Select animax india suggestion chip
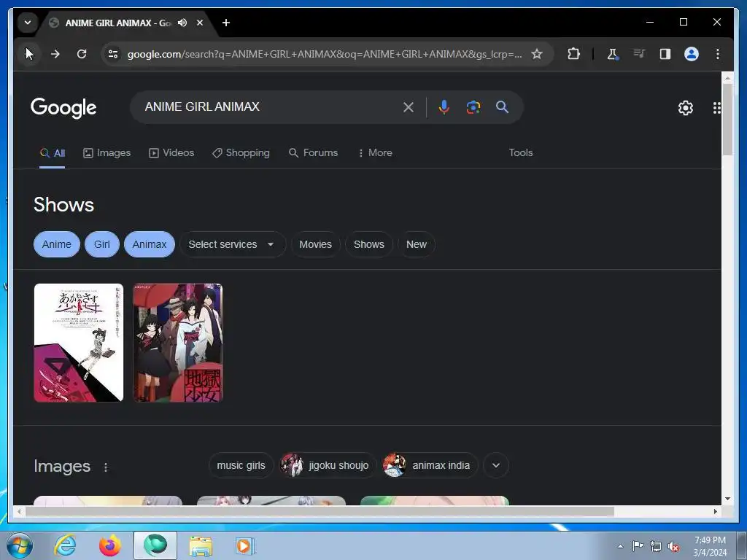747x560 pixels. tap(430, 465)
